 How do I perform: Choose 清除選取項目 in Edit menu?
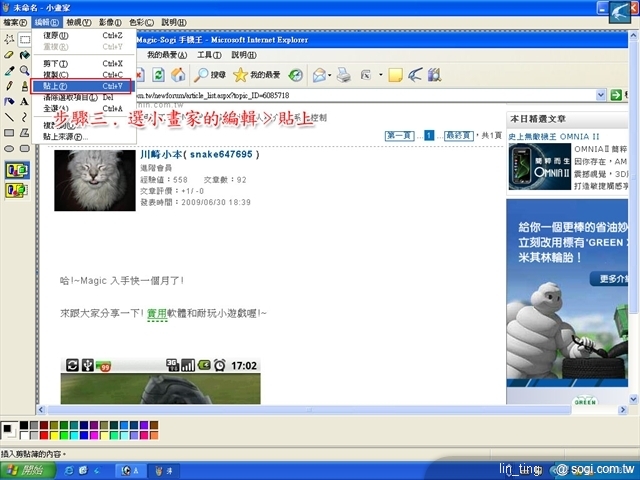[84, 97]
